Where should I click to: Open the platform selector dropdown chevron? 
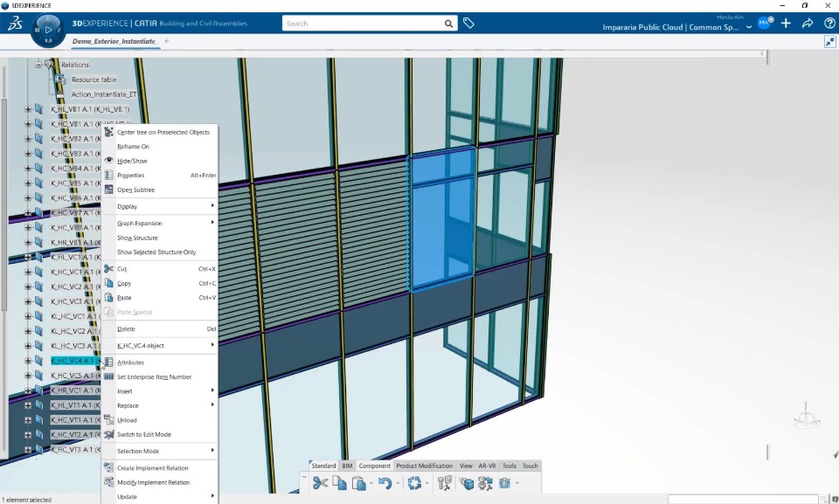(749, 27)
